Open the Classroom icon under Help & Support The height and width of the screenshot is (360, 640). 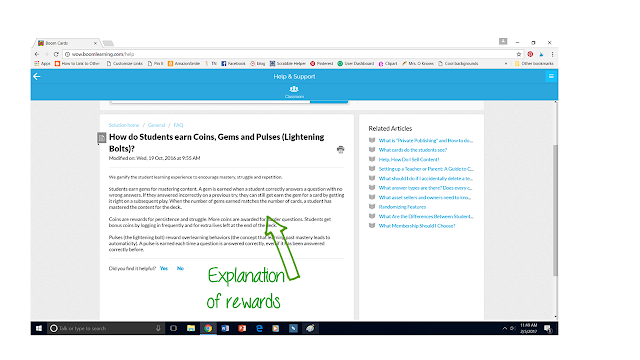(294, 91)
